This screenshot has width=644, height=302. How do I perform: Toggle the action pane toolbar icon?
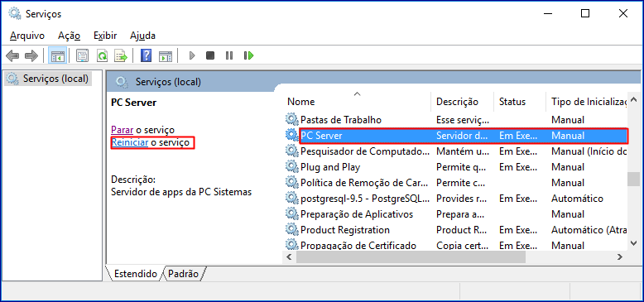click(166, 55)
